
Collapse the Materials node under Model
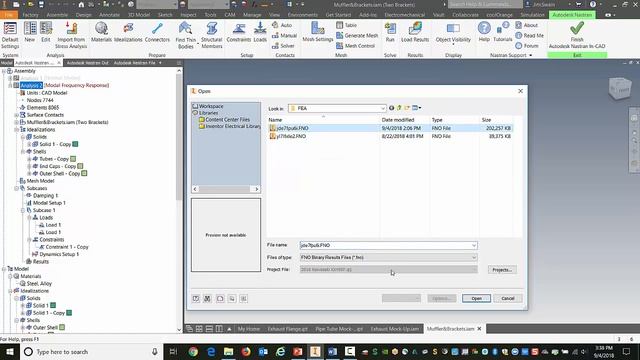point(10,276)
